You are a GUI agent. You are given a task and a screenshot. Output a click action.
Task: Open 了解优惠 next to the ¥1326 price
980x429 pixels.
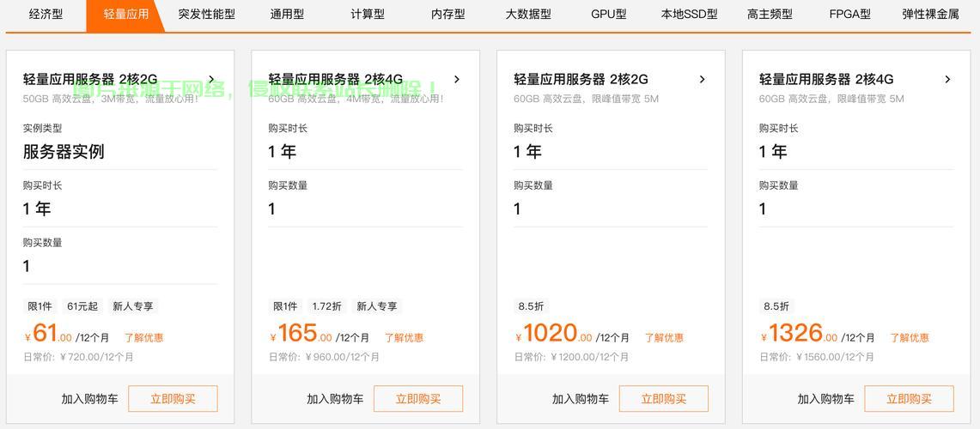(909, 338)
